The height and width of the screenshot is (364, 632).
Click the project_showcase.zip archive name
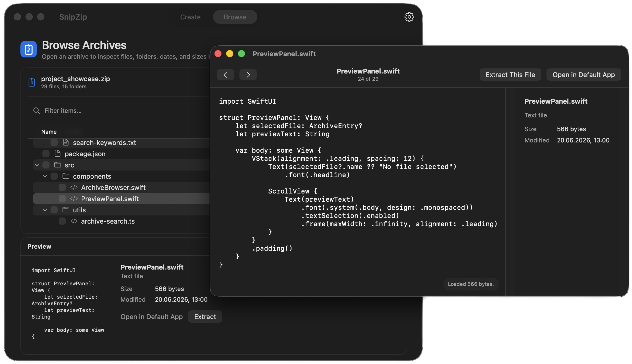76,79
